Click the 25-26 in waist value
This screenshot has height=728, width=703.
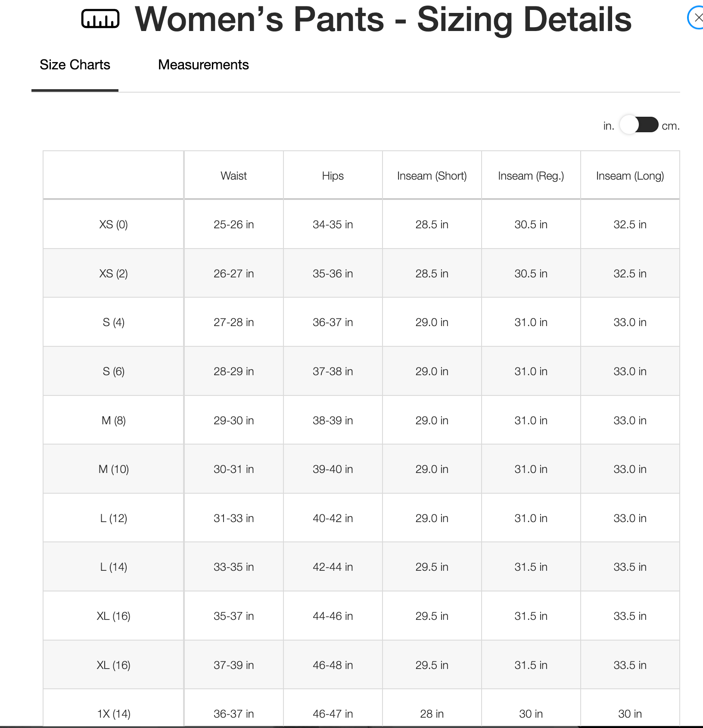point(233,224)
